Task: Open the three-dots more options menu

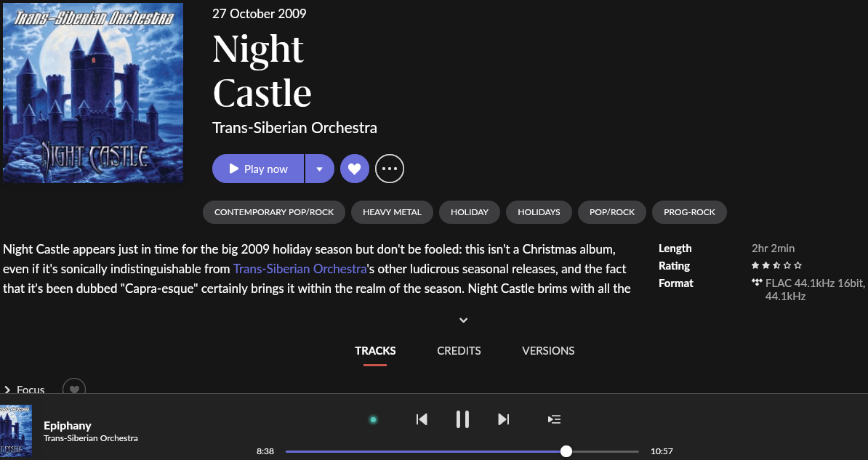Action: [x=390, y=169]
